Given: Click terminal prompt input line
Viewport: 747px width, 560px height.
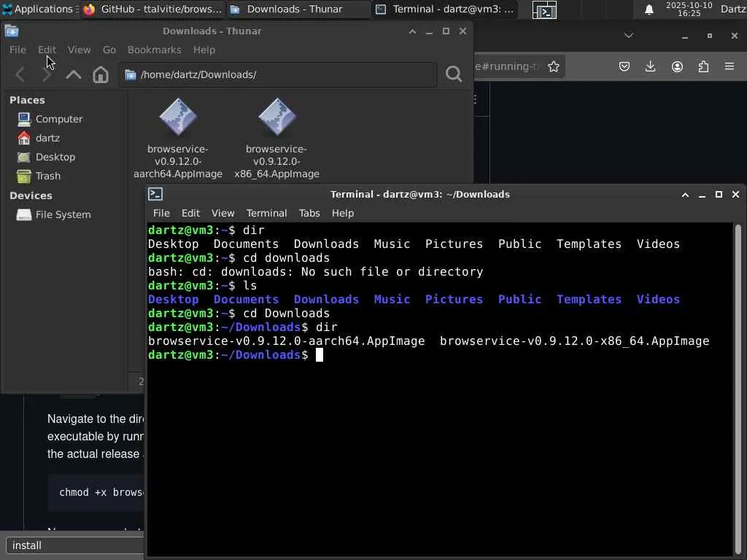Looking at the screenshot, I should click(440, 355).
